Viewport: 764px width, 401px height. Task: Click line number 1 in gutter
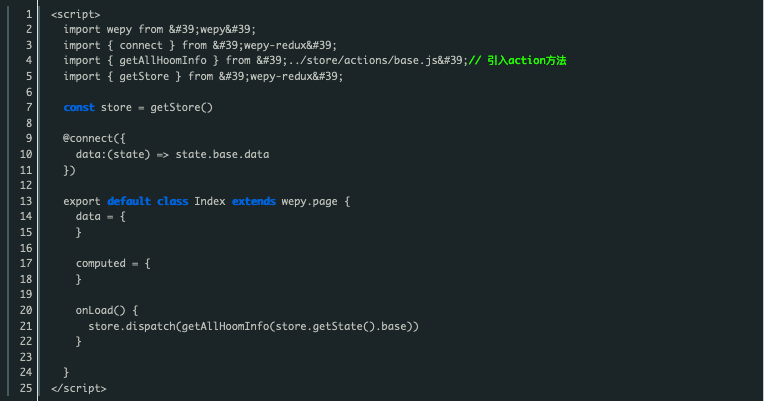coord(29,15)
